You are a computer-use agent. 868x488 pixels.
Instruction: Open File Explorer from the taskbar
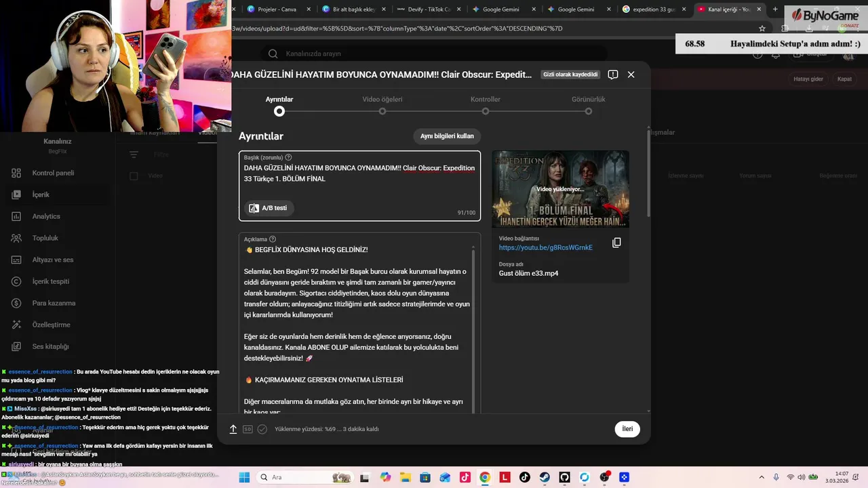click(x=406, y=477)
